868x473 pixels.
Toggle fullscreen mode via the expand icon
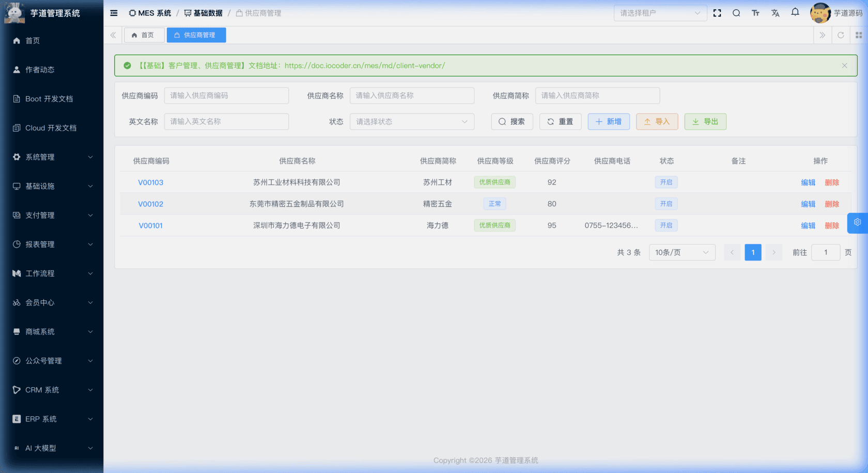pos(717,13)
